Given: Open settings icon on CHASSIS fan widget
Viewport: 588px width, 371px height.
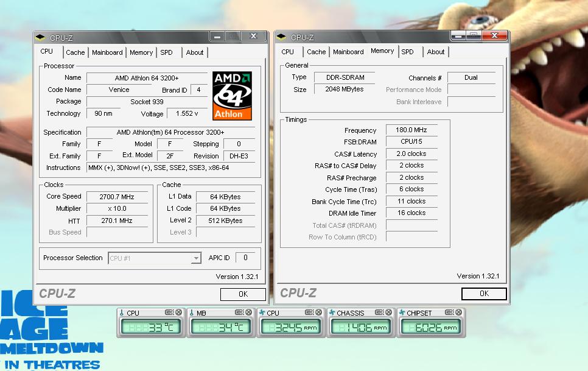Looking at the screenshot, I should pos(379,313).
